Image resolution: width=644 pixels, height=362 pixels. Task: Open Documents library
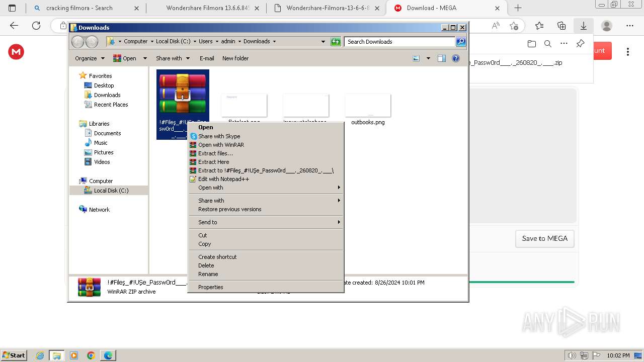pos(107,133)
